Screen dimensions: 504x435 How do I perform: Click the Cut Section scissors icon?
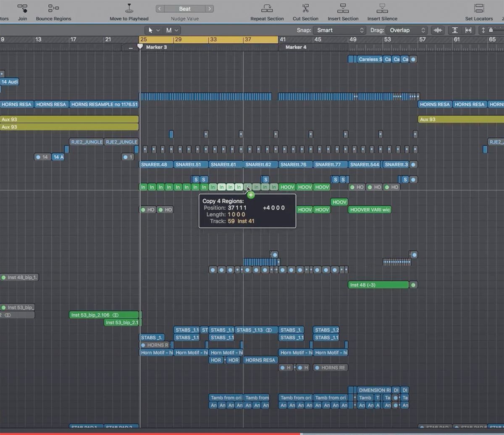305,8
